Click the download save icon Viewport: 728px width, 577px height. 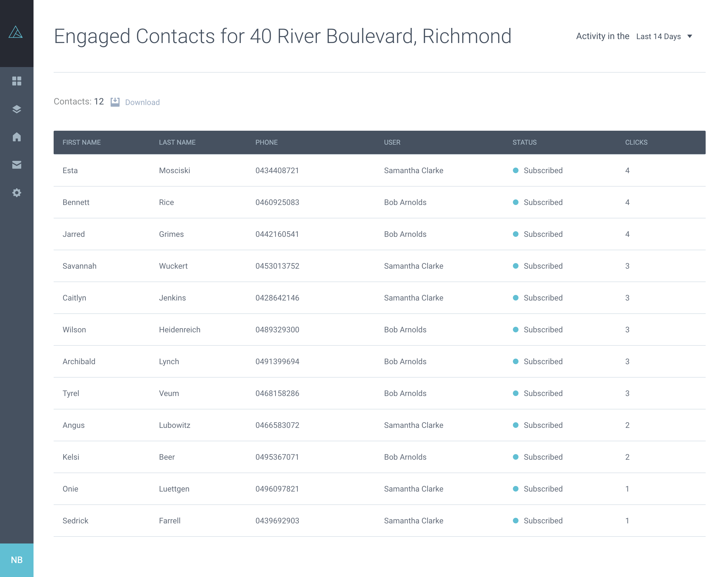point(115,102)
